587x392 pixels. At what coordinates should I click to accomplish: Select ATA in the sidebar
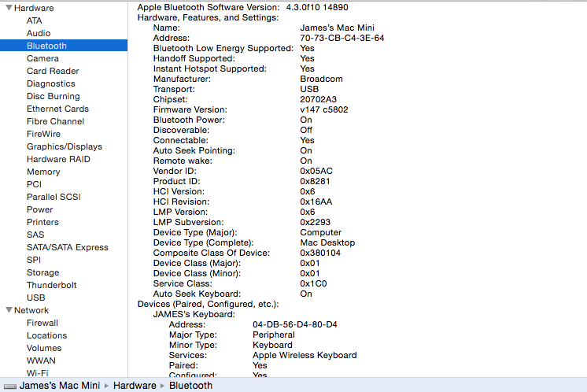click(x=34, y=20)
